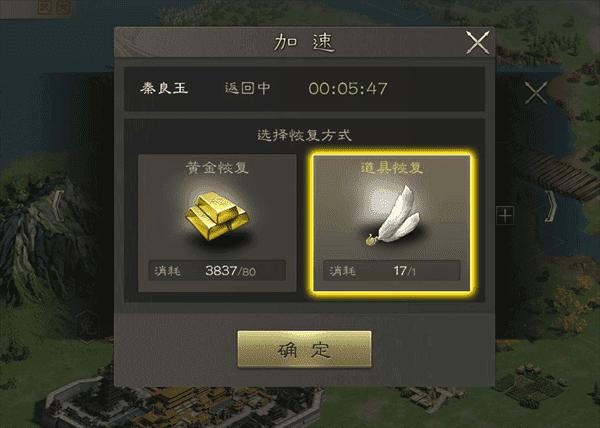Click the 00:05:47 countdown timer

click(348, 89)
